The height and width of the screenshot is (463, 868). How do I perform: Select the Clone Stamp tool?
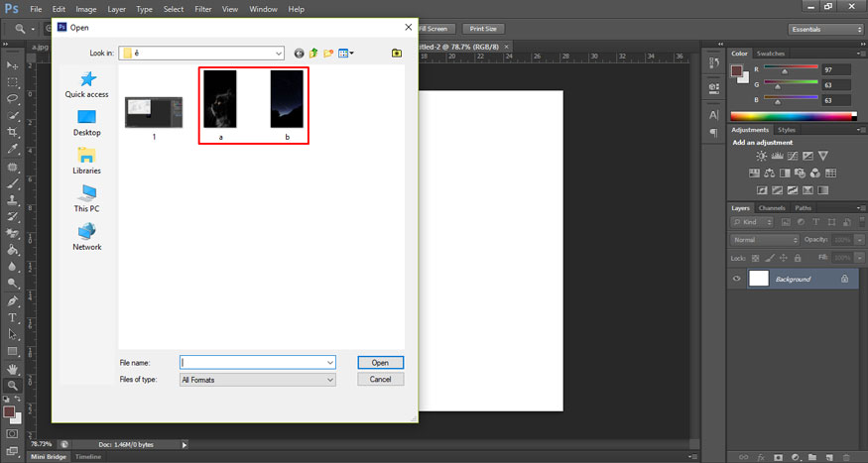12,200
